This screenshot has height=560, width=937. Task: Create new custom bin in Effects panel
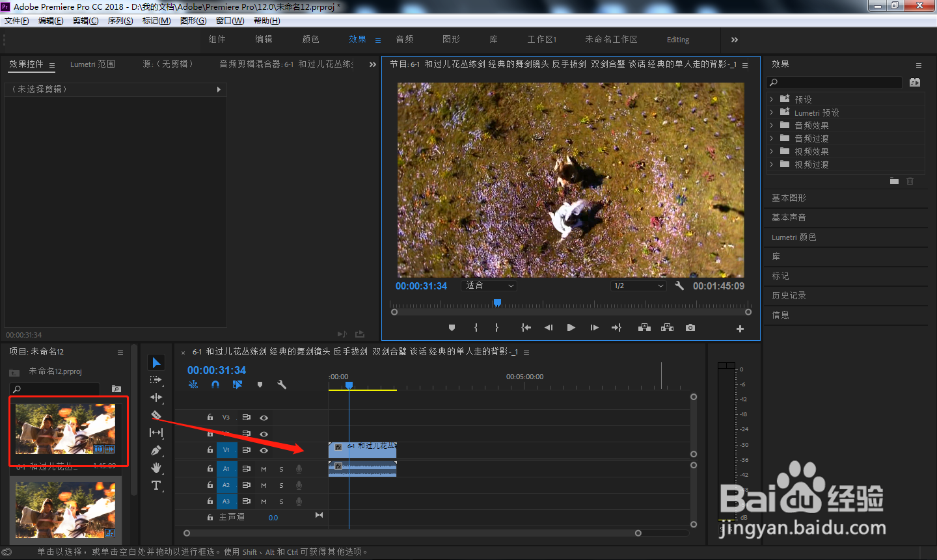click(x=894, y=181)
